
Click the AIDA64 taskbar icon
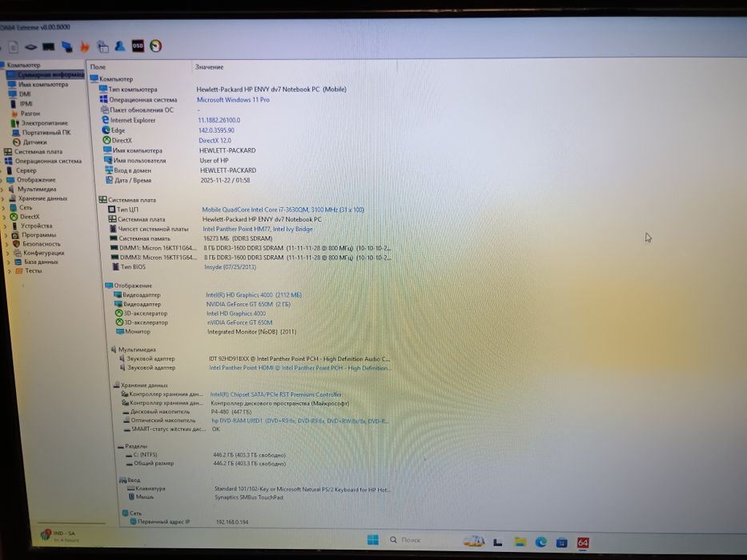583,543
